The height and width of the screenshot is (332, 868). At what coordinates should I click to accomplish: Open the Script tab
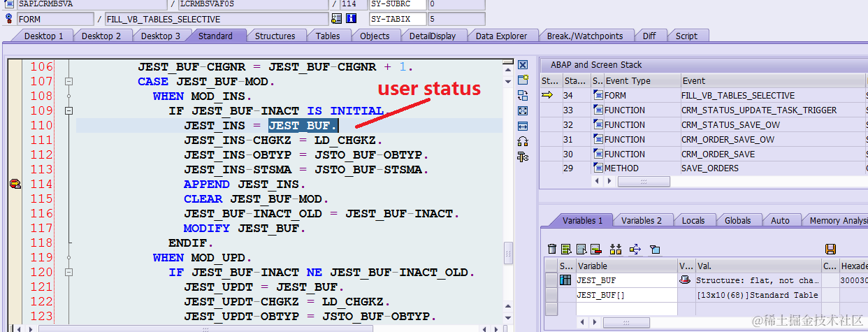pyautogui.click(x=686, y=36)
